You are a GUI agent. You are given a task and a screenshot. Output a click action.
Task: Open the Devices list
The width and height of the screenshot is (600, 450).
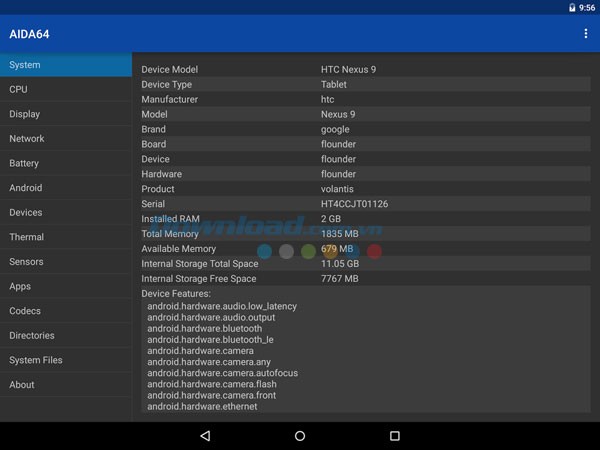[x=65, y=212]
